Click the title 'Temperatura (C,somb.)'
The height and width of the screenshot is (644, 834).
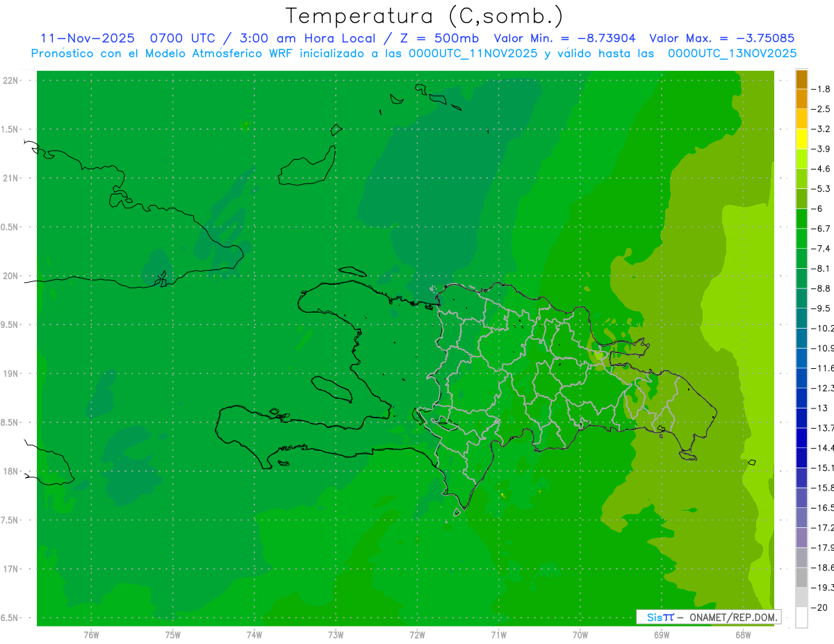(x=425, y=16)
